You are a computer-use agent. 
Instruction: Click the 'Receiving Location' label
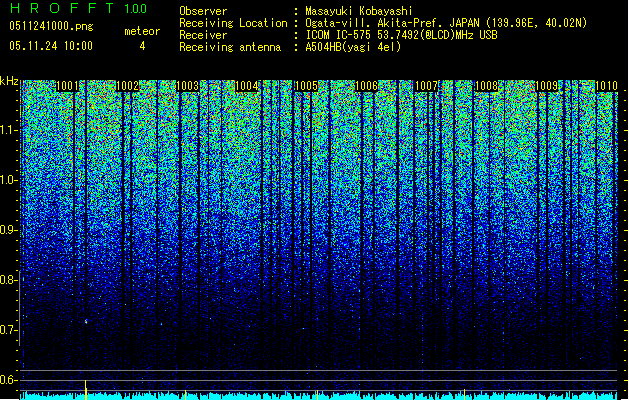pyautogui.click(x=233, y=23)
